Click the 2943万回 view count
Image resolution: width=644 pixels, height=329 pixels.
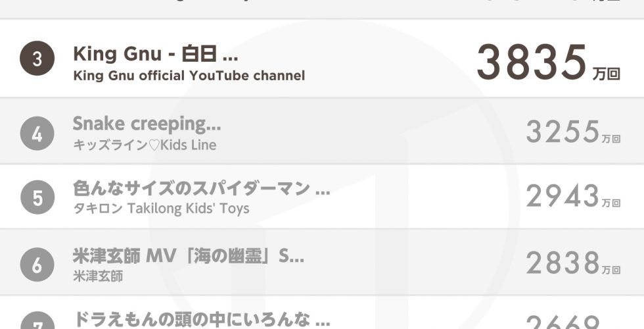pyautogui.click(x=573, y=196)
